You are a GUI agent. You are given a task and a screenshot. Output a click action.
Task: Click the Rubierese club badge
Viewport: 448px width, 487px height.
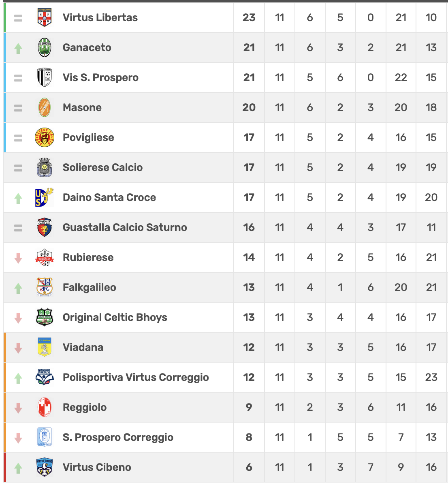(45, 257)
